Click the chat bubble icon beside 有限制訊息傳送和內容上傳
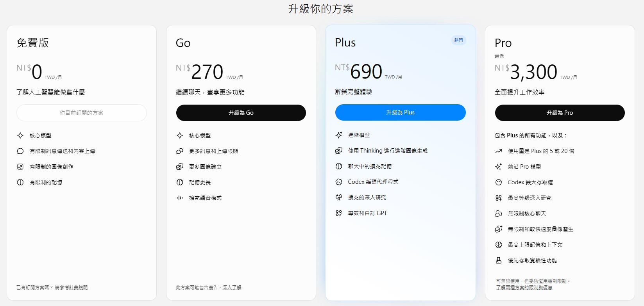The width and height of the screenshot is (644, 306). pos(20,151)
